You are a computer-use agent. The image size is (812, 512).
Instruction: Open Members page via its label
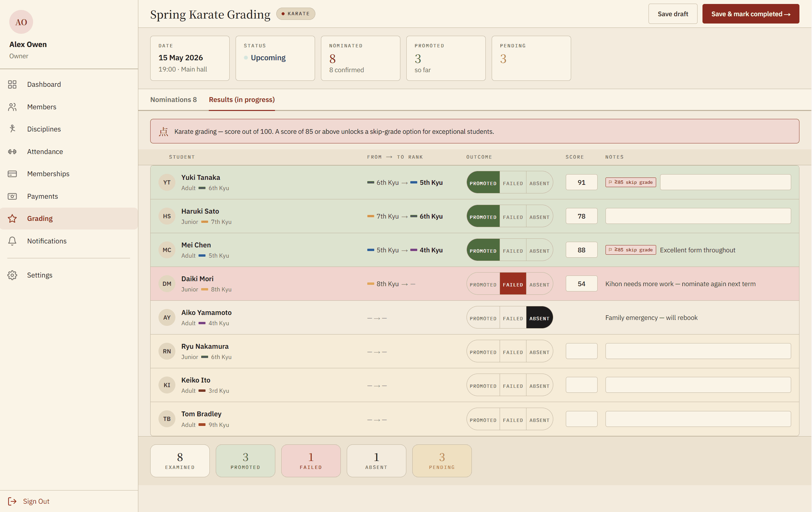click(42, 107)
